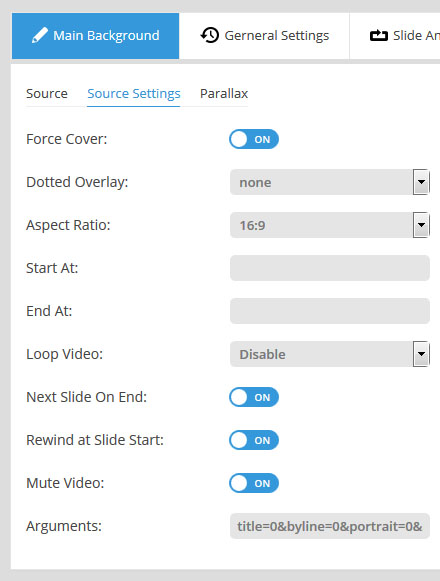440x581 pixels.
Task: Click the Start At input field
Action: tap(330, 268)
